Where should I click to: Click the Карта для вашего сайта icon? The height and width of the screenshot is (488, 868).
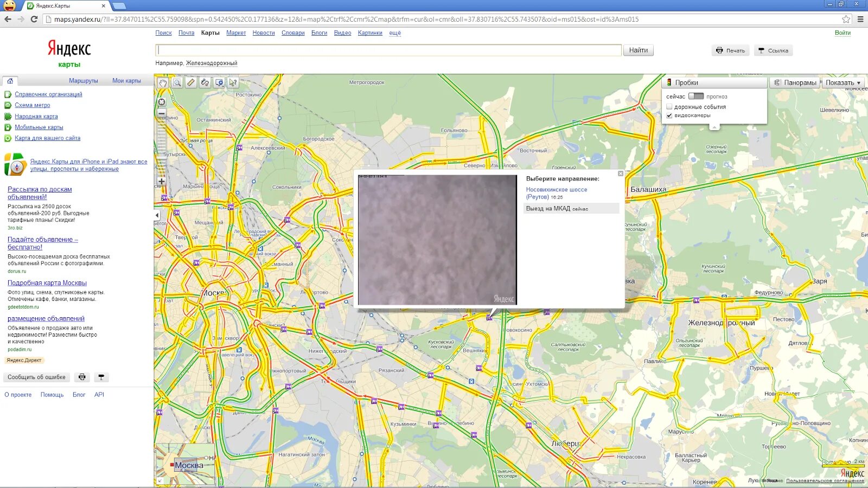pyautogui.click(x=8, y=138)
